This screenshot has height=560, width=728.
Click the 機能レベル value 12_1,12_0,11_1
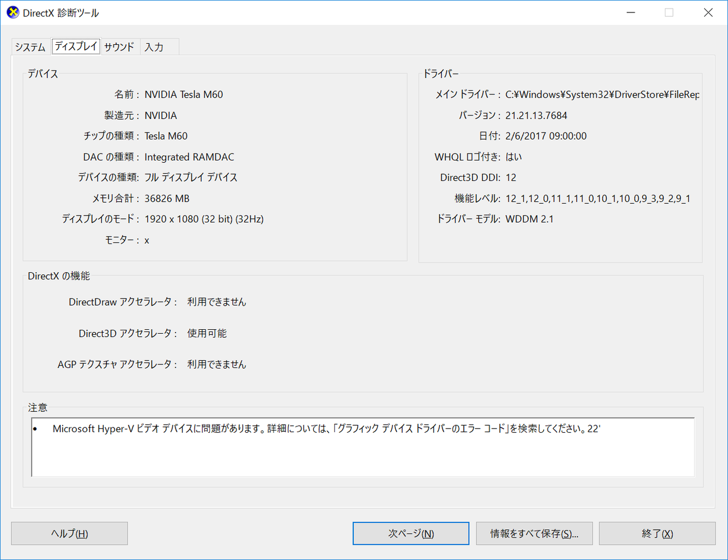coord(598,198)
